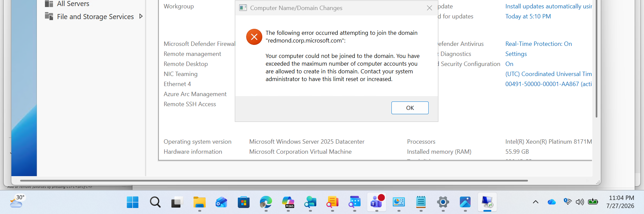Click the dialog title bar icon
644x214 pixels.
[243, 8]
